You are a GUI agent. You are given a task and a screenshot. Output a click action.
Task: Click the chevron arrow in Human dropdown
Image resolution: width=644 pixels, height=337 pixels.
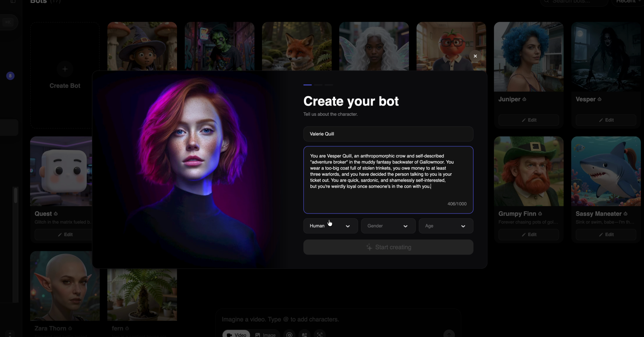[348, 226]
